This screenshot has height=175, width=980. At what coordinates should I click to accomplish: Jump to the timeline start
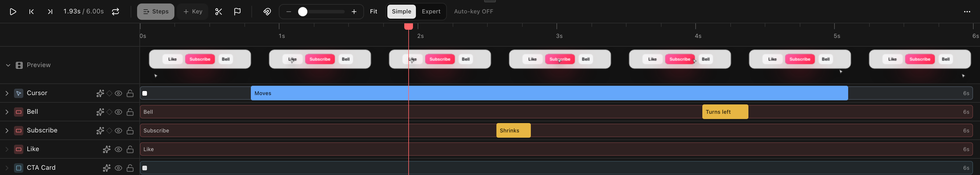coord(32,12)
